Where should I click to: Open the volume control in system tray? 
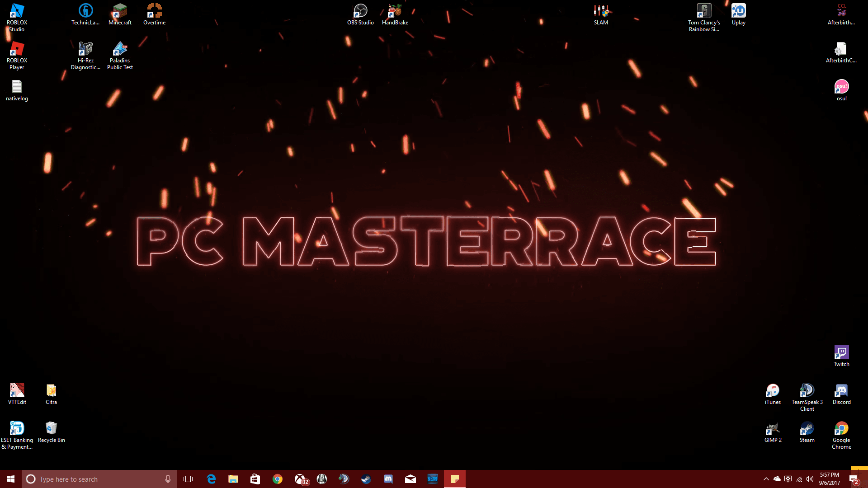(809, 479)
